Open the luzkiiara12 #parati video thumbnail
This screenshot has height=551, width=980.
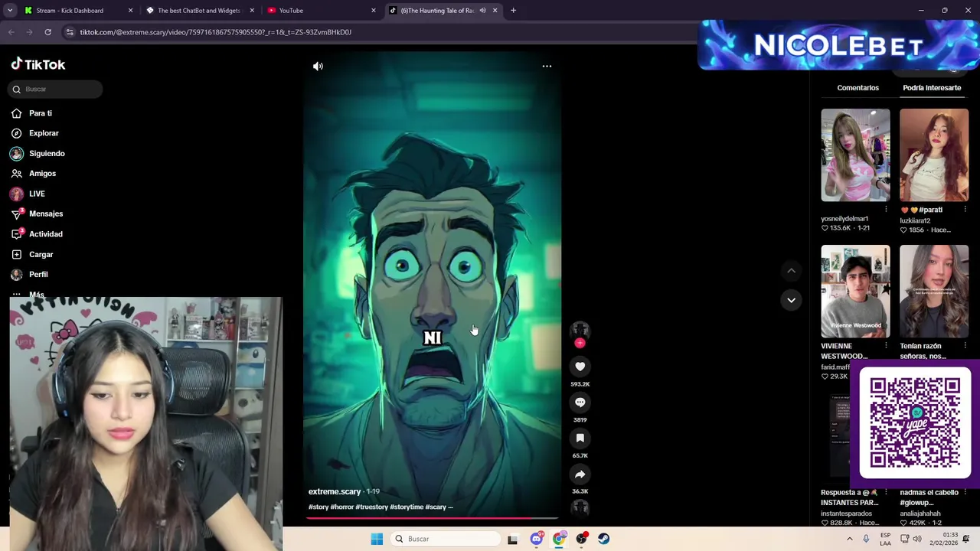[x=934, y=155]
